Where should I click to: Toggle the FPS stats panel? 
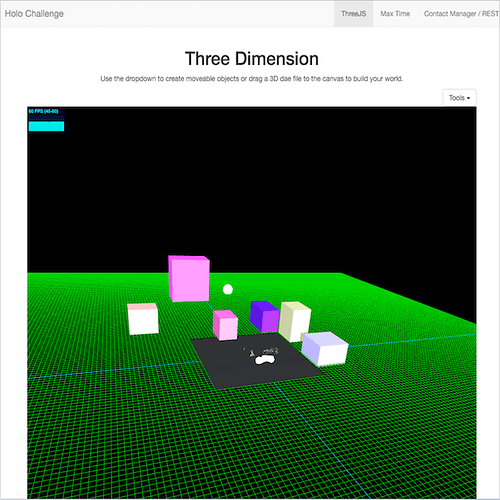tap(46, 120)
